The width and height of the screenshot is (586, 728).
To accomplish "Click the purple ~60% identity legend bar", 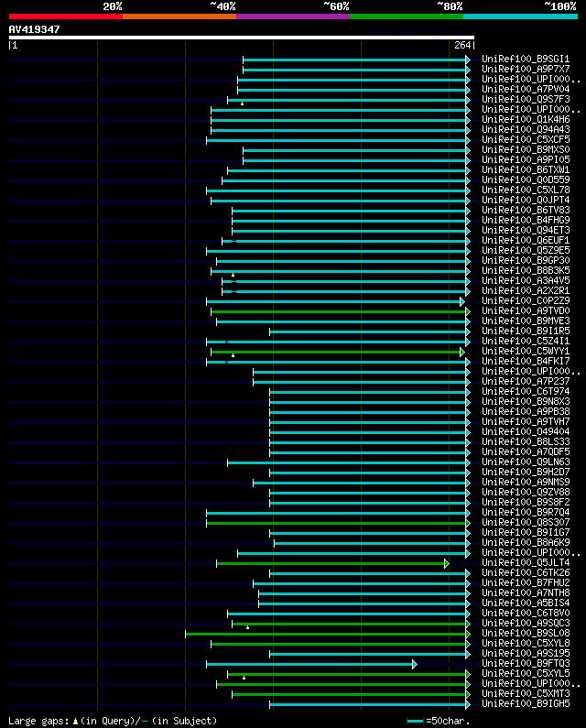I will [293, 16].
